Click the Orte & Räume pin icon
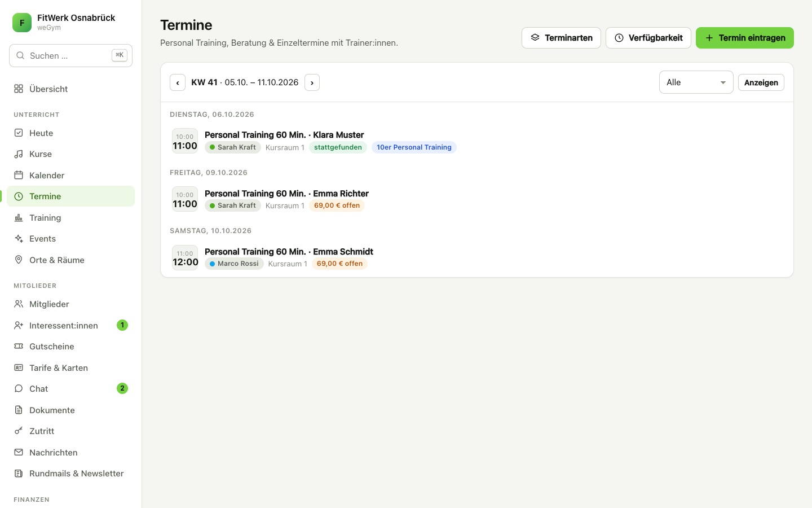The width and height of the screenshot is (812, 508). (19, 260)
